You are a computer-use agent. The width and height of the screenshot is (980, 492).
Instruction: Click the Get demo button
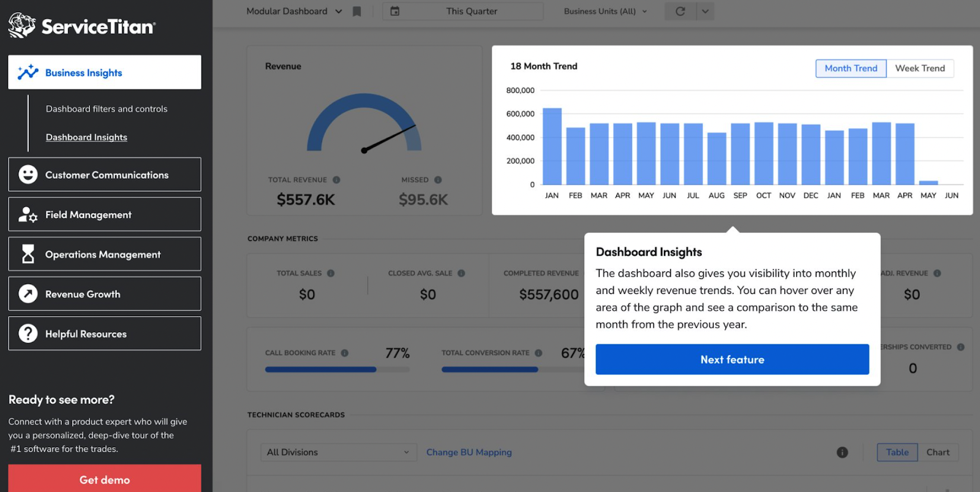coord(105,479)
